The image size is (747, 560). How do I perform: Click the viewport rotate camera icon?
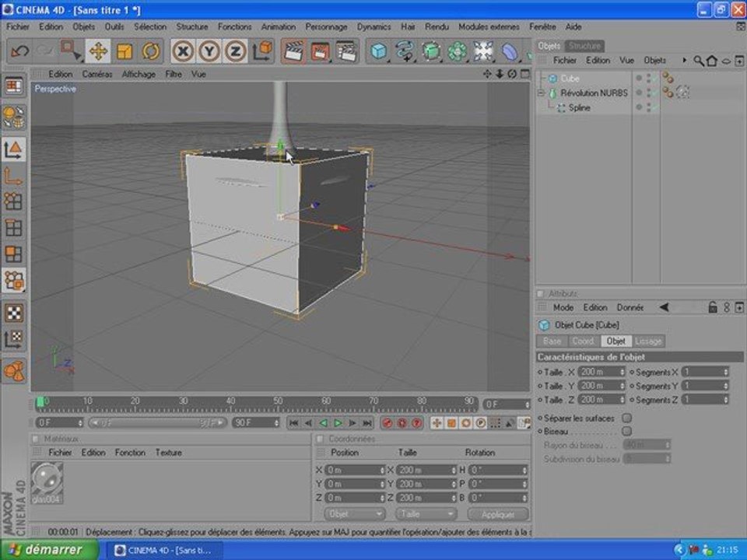click(x=512, y=74)
